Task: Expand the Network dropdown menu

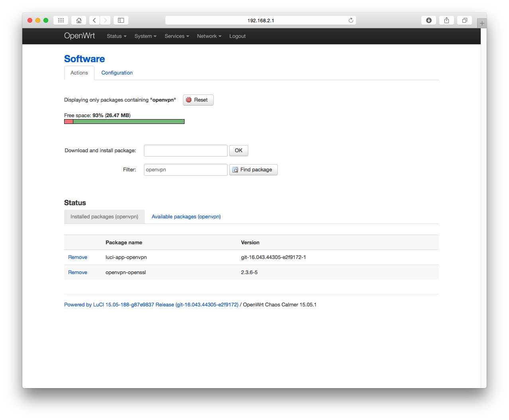Action: coord(209,36)
